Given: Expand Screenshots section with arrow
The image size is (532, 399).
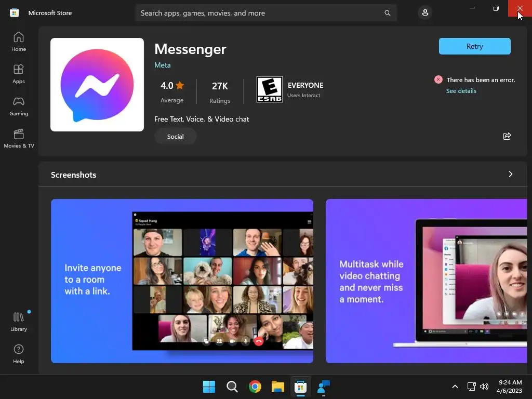Looking at the screenshot, I should (x=510, y=175).
